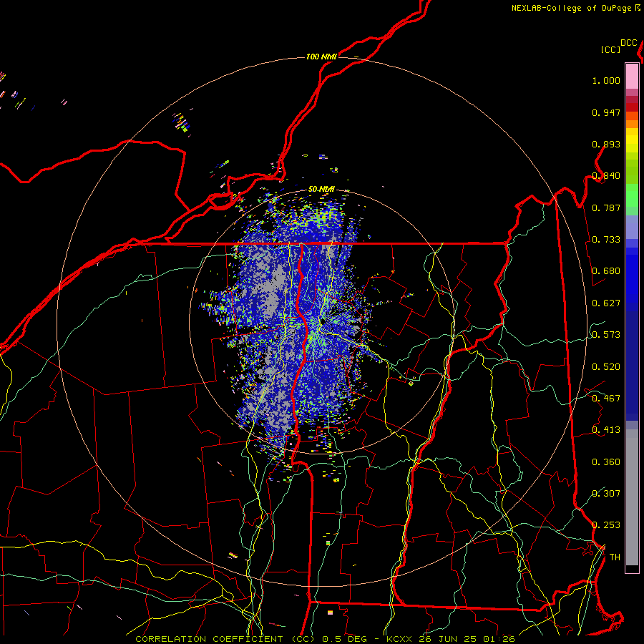The width and height of the screenshot is (644, 644).
Task: Select the 0.520 scale value
Action: [606, 366]
